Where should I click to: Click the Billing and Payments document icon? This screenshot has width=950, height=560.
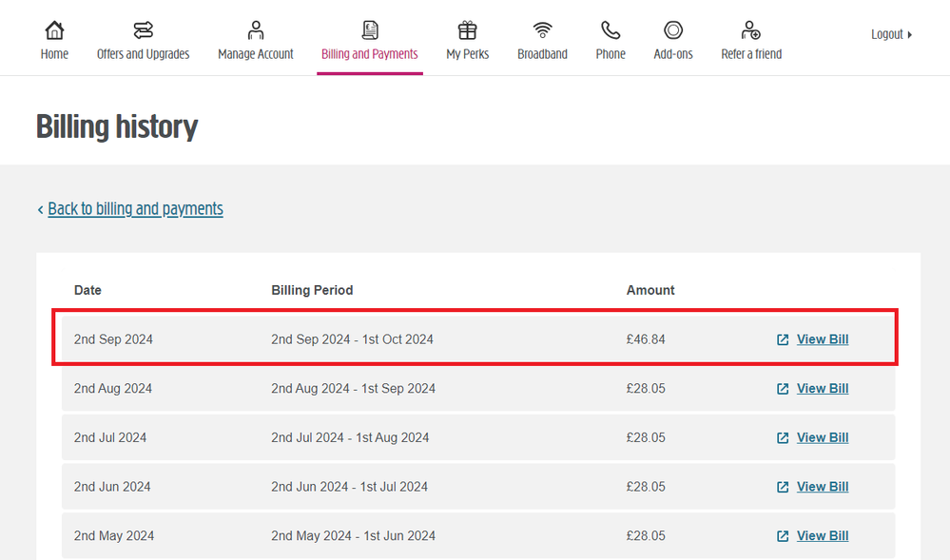click(370, 29)
